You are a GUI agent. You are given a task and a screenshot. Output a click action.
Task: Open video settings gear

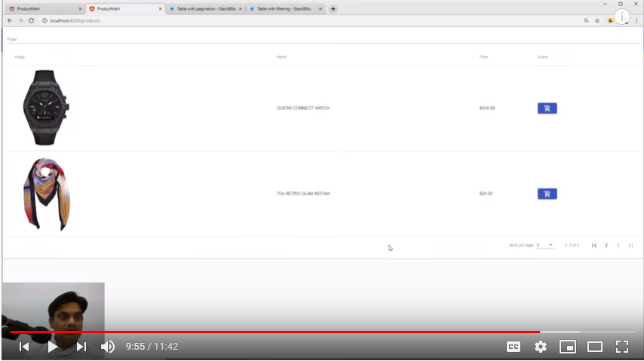point(540,347)
